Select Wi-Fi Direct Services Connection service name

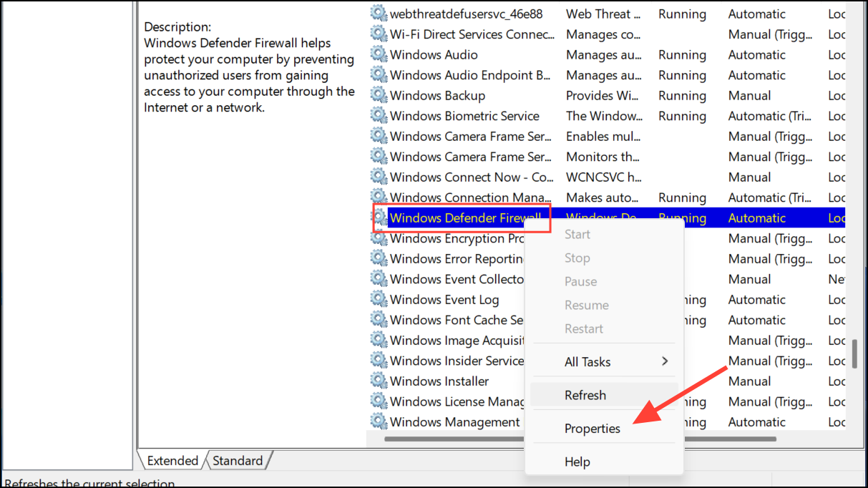pos(472,34)
